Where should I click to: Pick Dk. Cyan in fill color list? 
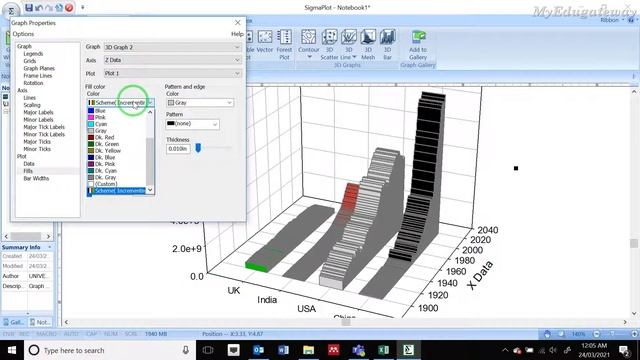pos(117,171)
